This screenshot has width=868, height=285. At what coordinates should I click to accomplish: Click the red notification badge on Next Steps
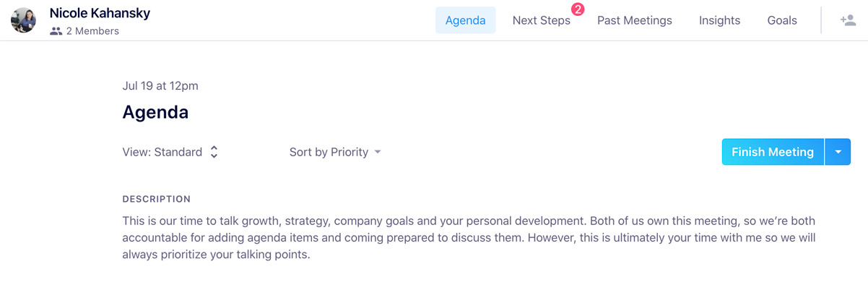[x=578, y=9]
